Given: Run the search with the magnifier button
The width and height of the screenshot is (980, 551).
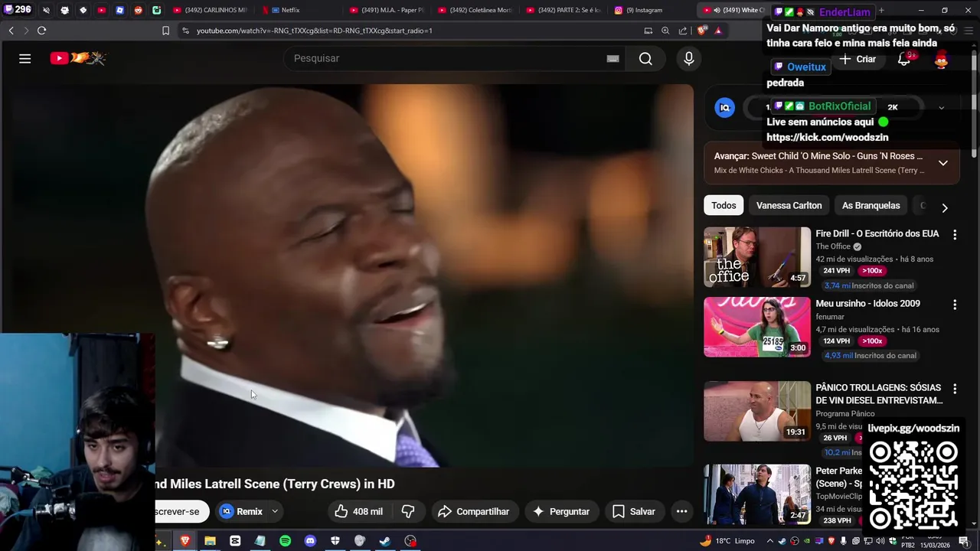Looking at the screenshot, I should 645,59.
